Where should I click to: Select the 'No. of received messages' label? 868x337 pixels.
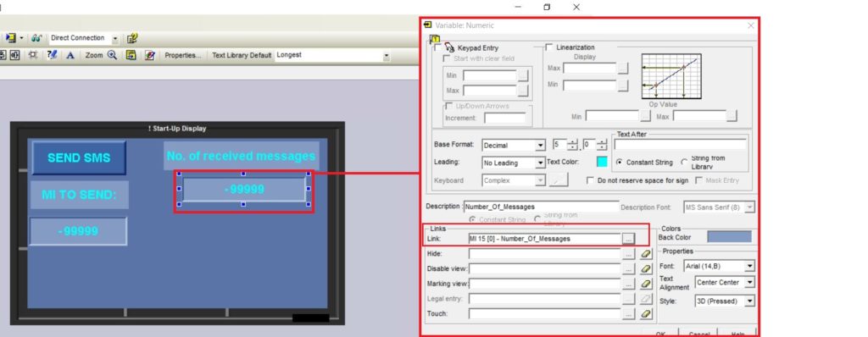241,156
